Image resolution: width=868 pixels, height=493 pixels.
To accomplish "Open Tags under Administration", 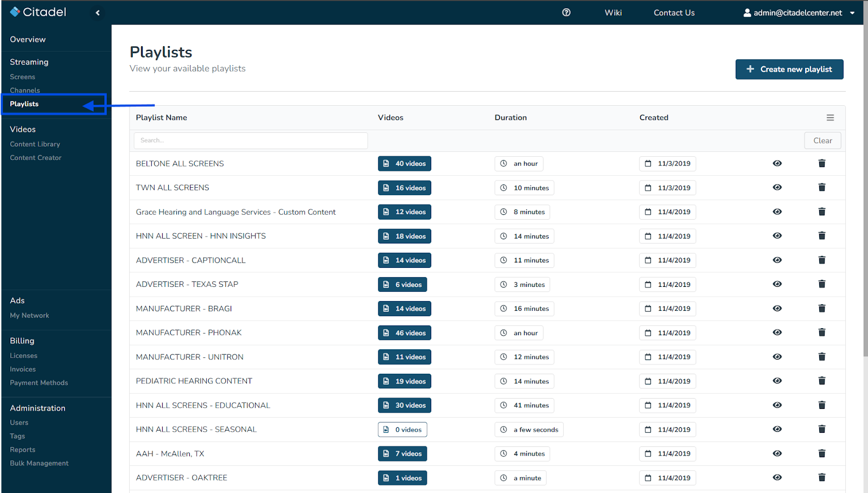I will click(17, 436).
